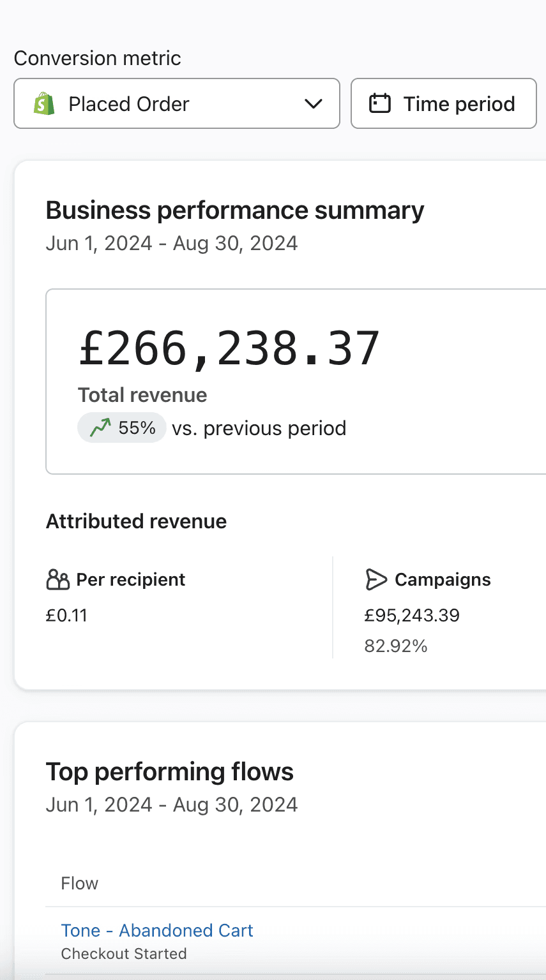Click the green upward trend arrow icon
The height and width of the screenshot is (980, 546).
point(100,427)
